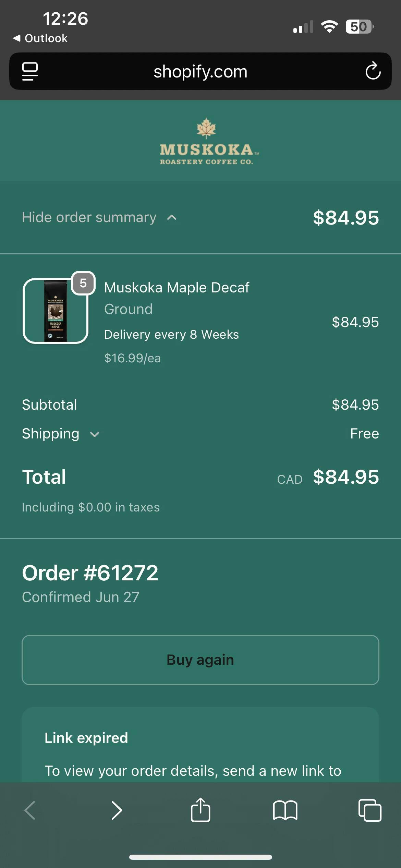Tap the Muskoka Maple Decaf product thumbnail
401x868 pixels.
(56, 311)
